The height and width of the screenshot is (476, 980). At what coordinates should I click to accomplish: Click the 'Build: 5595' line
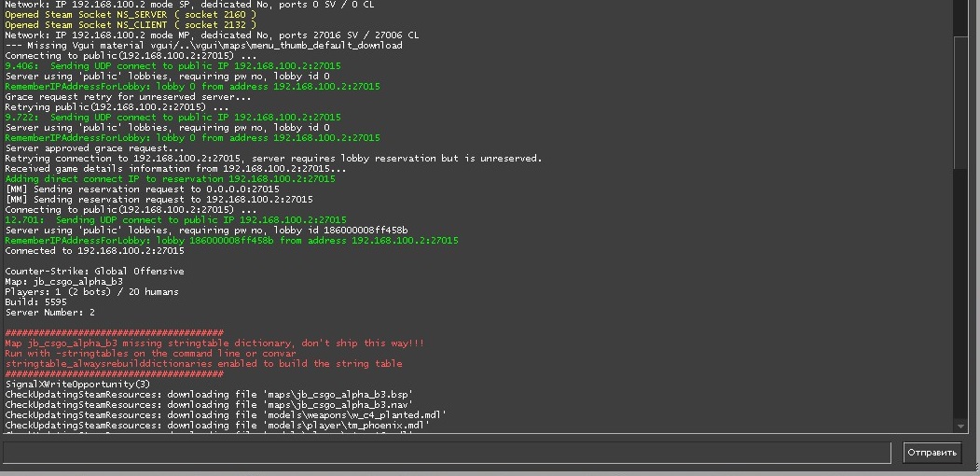pos(35,302)
